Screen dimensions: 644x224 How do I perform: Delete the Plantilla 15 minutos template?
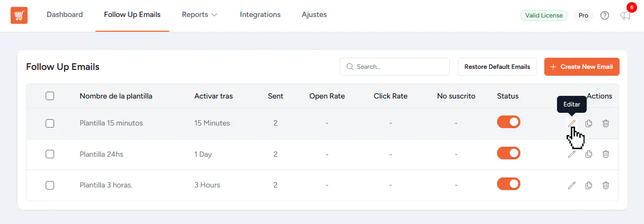(x=605, y=123)
